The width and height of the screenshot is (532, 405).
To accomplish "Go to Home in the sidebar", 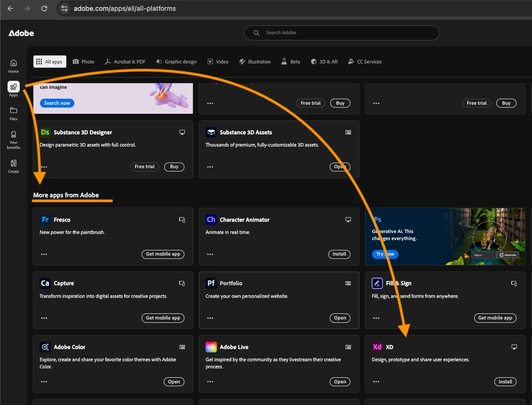I will [14, 66].
